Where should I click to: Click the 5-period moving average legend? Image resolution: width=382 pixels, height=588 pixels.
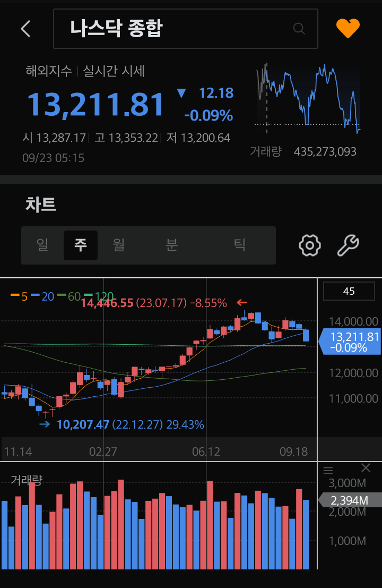click(19, 296)
